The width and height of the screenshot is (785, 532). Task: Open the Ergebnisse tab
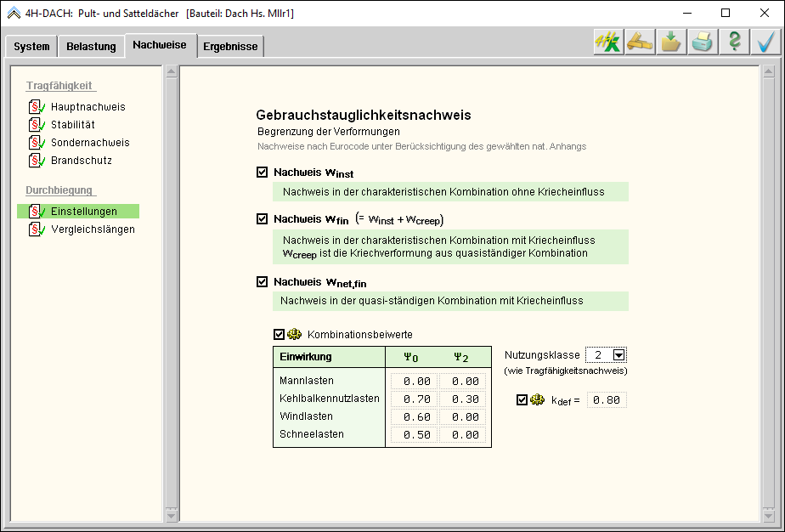point(230,47)
